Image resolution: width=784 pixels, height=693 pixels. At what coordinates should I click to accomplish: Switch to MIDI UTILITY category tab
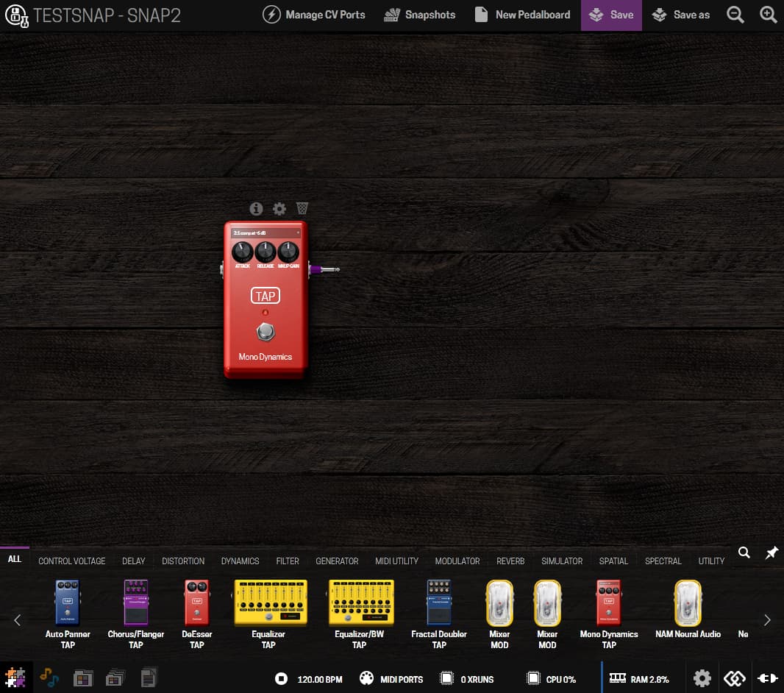[x=396, y=561]
